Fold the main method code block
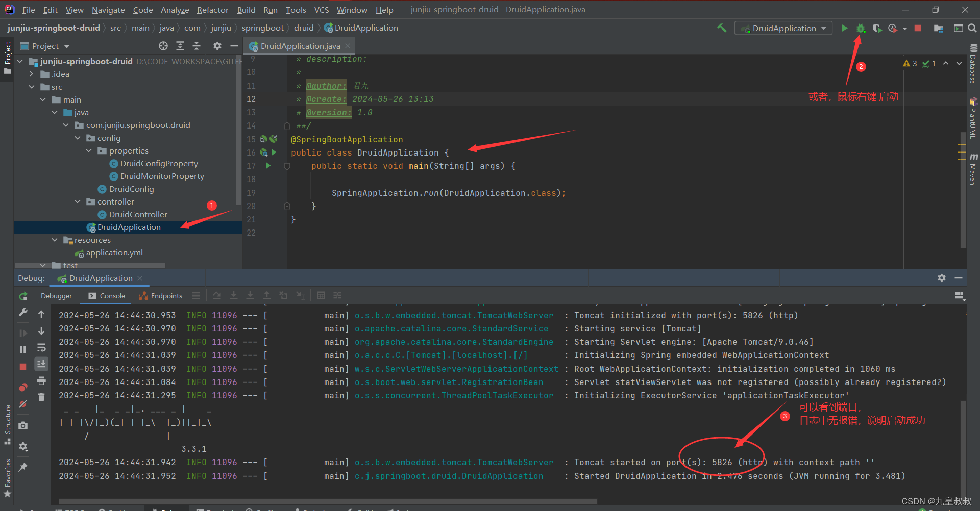 click(287, 166)
